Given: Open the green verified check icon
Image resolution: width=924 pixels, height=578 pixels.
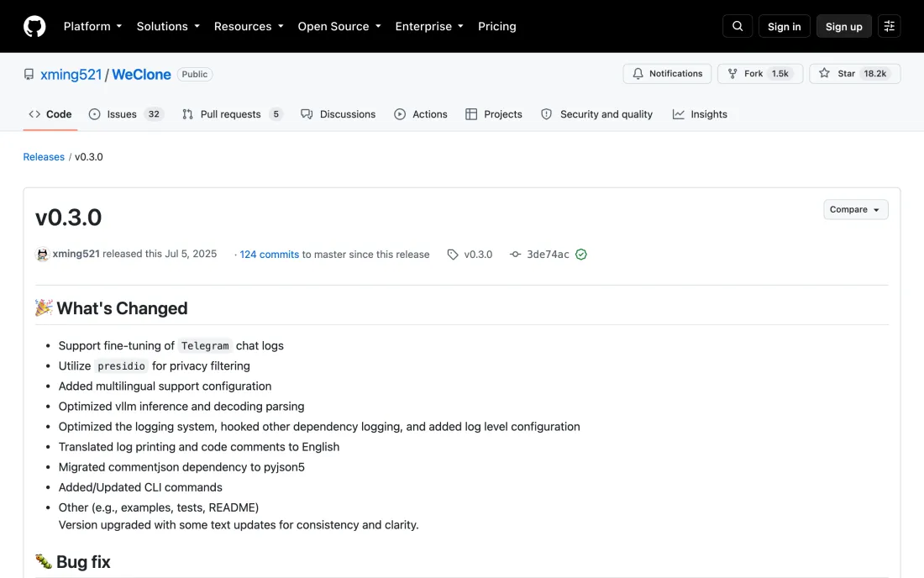Looking at the screenshot, I should point(581,255).
